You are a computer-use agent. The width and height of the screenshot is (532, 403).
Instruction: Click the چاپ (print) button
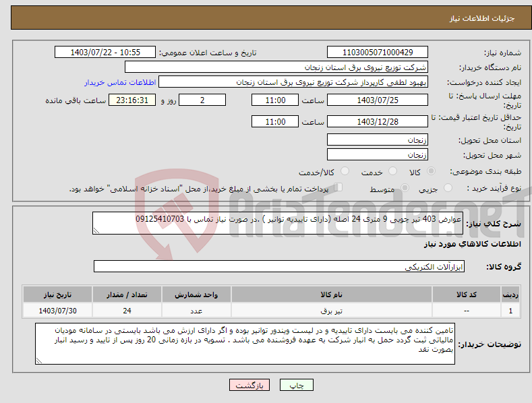point(296,385)
